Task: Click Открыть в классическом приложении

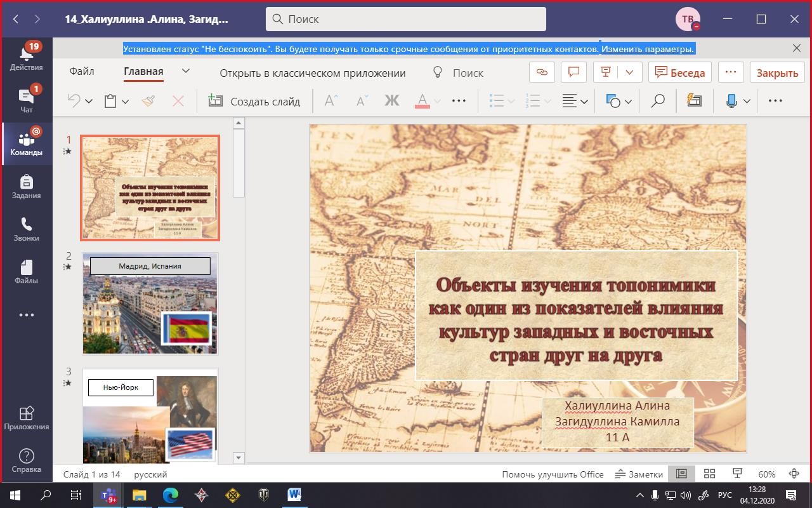Action: (312, 73)
